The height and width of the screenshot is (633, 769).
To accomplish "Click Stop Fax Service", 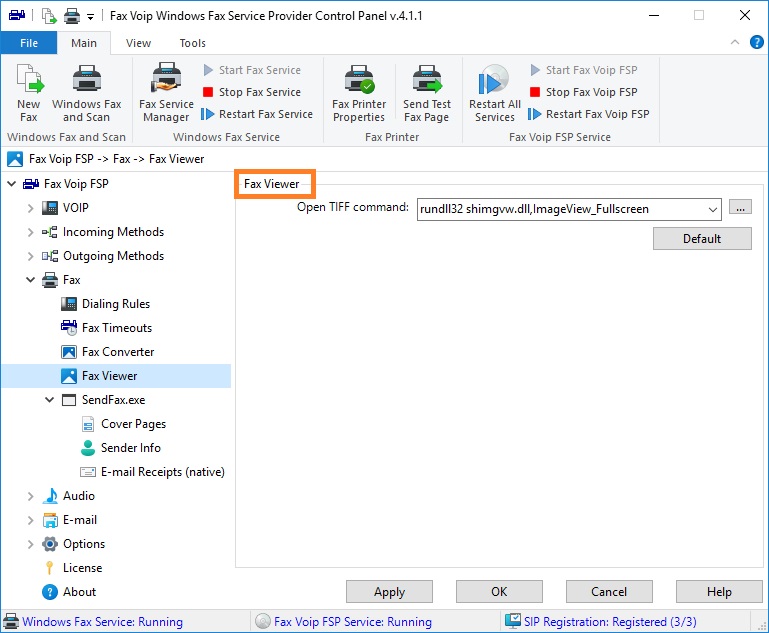I will pos(252,92).
